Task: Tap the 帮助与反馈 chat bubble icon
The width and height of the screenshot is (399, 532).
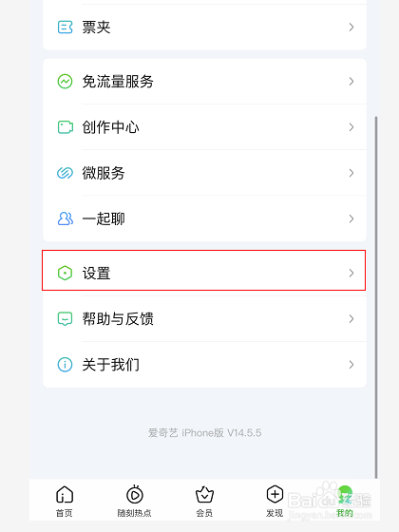Action: pos(66,319)
